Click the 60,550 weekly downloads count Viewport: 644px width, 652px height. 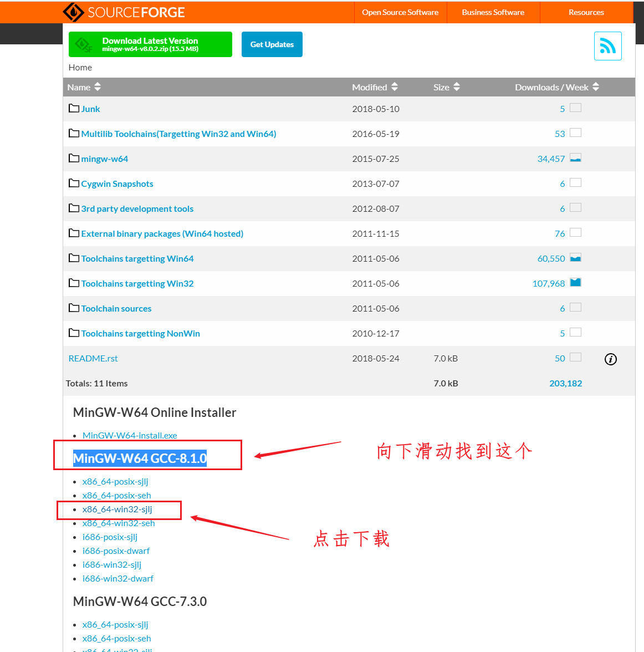(x=551, y=258)
